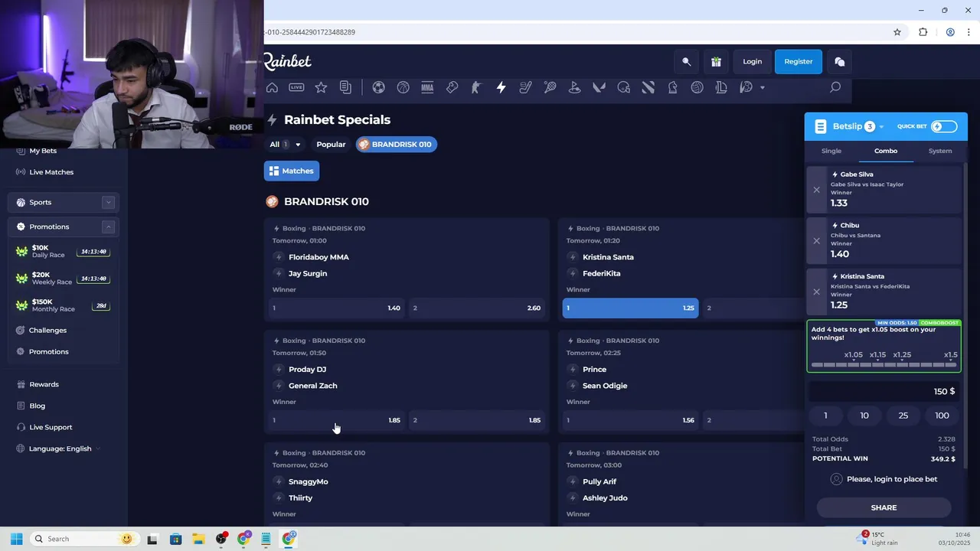980x551 pixels.
Task: Open the chat bubbles icon in header
Action: (x=840, y=61)
